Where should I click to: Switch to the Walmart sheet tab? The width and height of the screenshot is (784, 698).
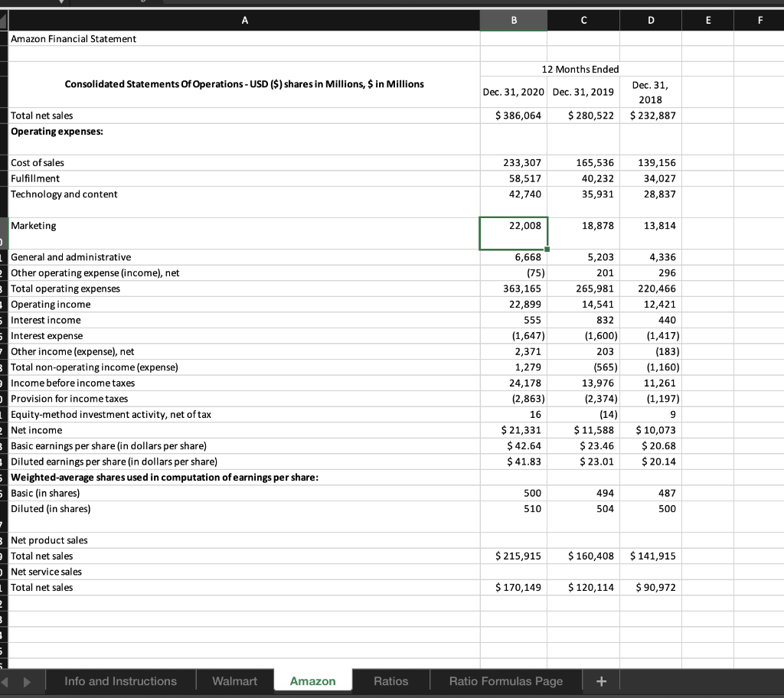point(234,680)
